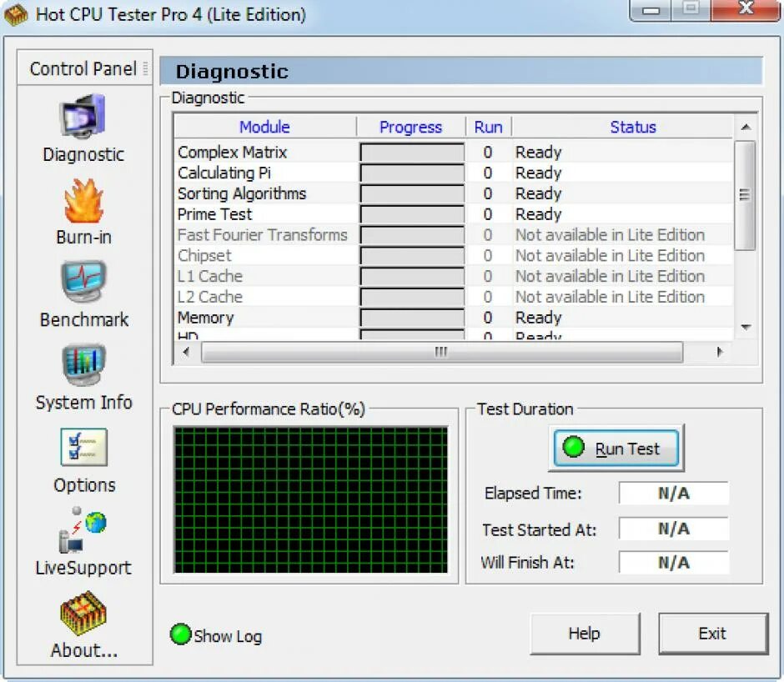Click the Complex Matrix progress bar
784x682 pixels.
(x=412, y=153)
